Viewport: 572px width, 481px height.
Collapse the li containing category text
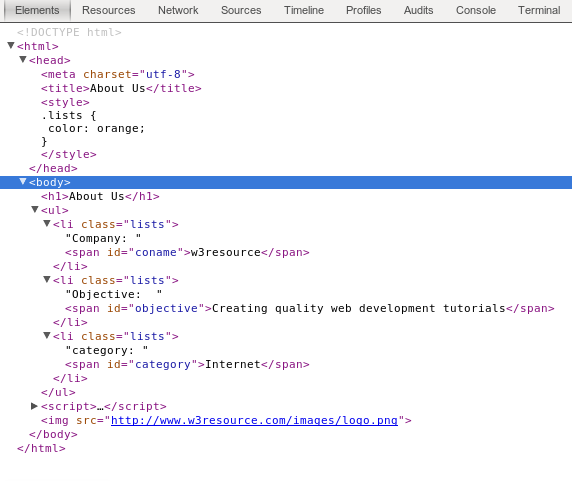click(47, 335)
